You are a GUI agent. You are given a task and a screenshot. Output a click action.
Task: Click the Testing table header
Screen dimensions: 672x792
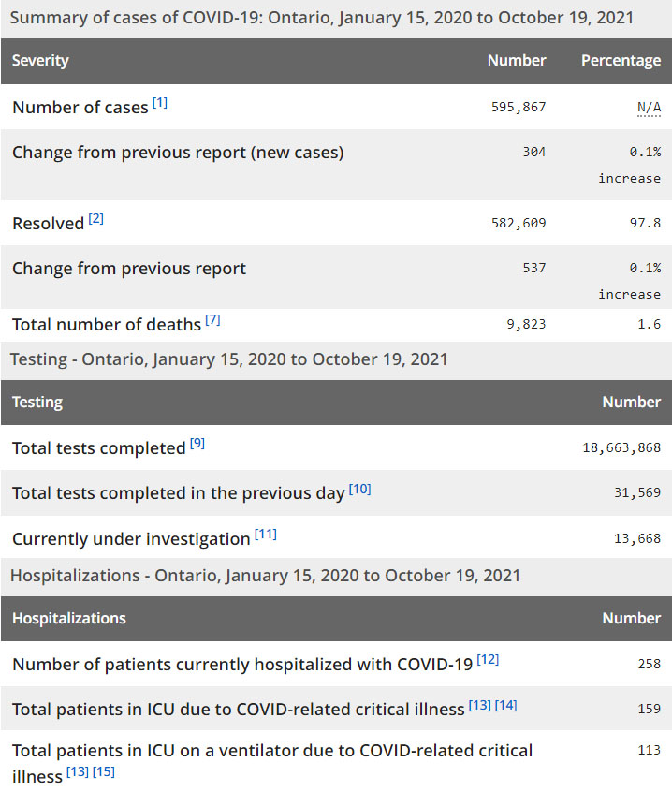click(x=37, y=403)
